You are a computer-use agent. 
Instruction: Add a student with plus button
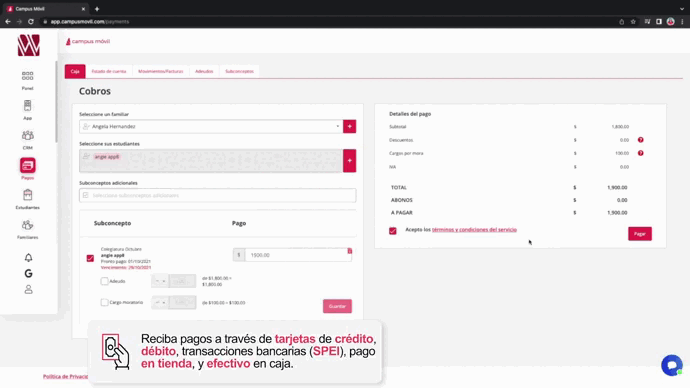click(349, 161)
